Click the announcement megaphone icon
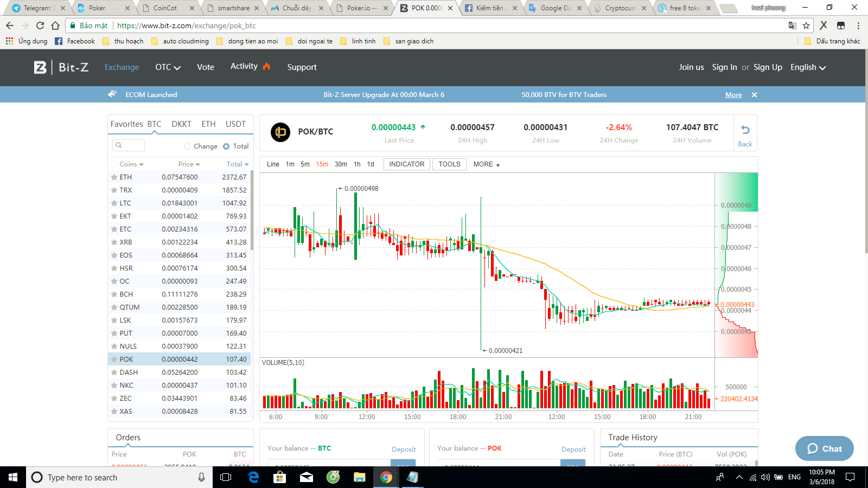Screen dimensions: 868x488 [x=112, y=94]
